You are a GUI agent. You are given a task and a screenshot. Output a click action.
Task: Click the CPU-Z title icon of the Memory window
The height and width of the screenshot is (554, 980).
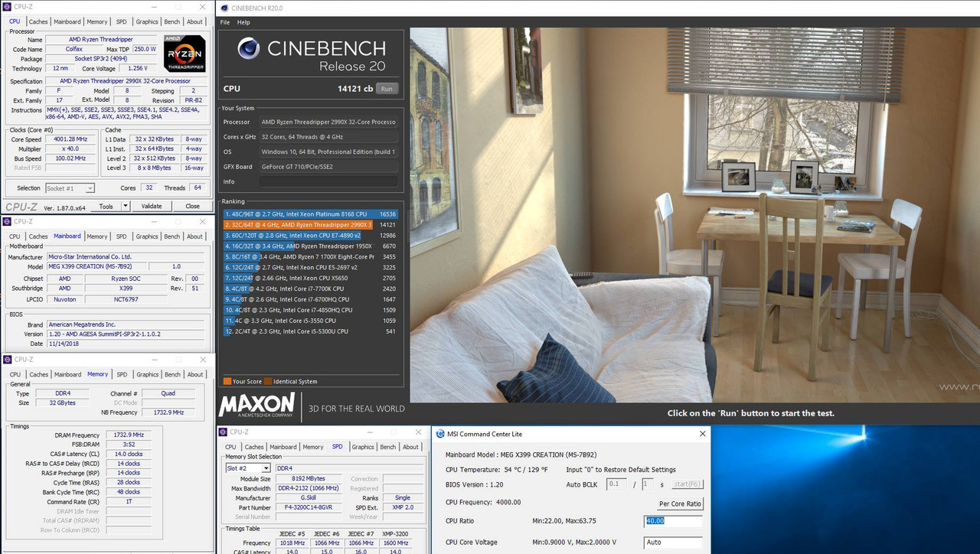point(7,360)
